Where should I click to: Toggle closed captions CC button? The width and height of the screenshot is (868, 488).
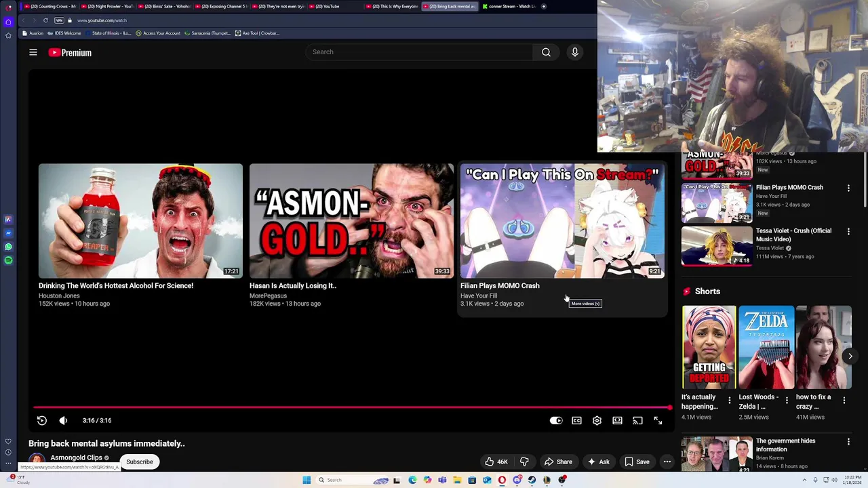576,420
